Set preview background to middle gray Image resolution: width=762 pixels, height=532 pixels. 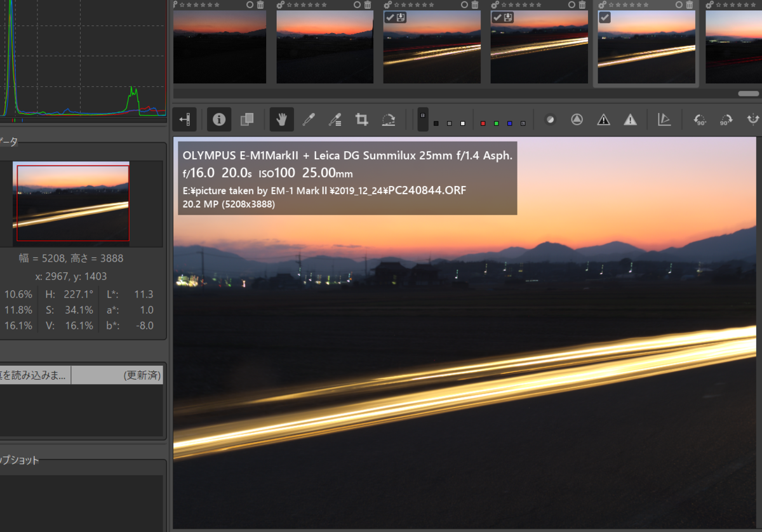(450, 123)
